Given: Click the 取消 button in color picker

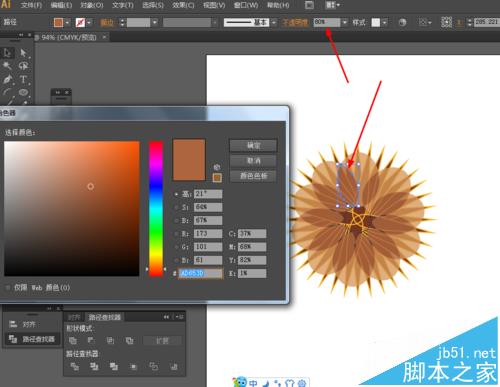Looking at the screenshot, I should pos(253,161).
